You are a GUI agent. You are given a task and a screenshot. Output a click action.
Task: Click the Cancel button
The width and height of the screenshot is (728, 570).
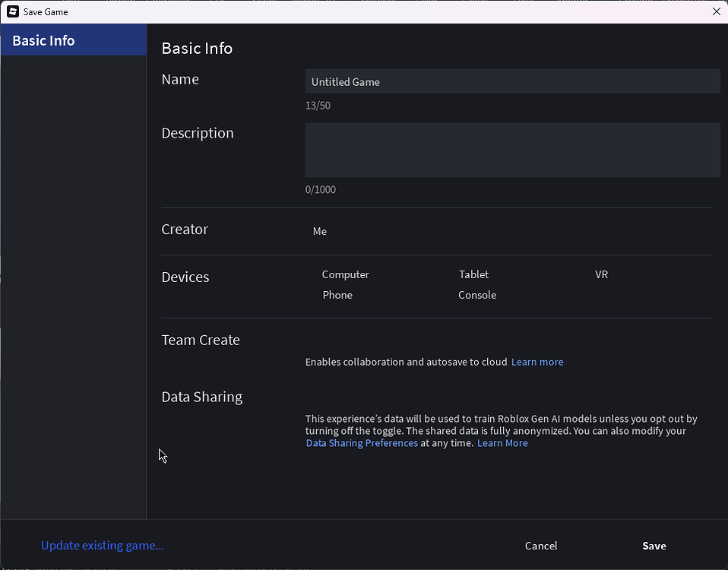tap(540, 546)
